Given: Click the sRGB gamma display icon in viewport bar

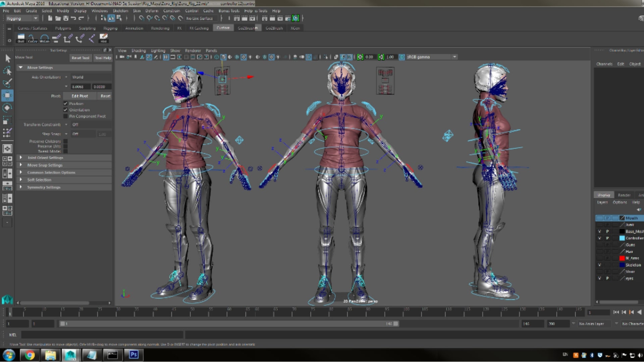Looking at the screenshot, I should pos(402,57).
